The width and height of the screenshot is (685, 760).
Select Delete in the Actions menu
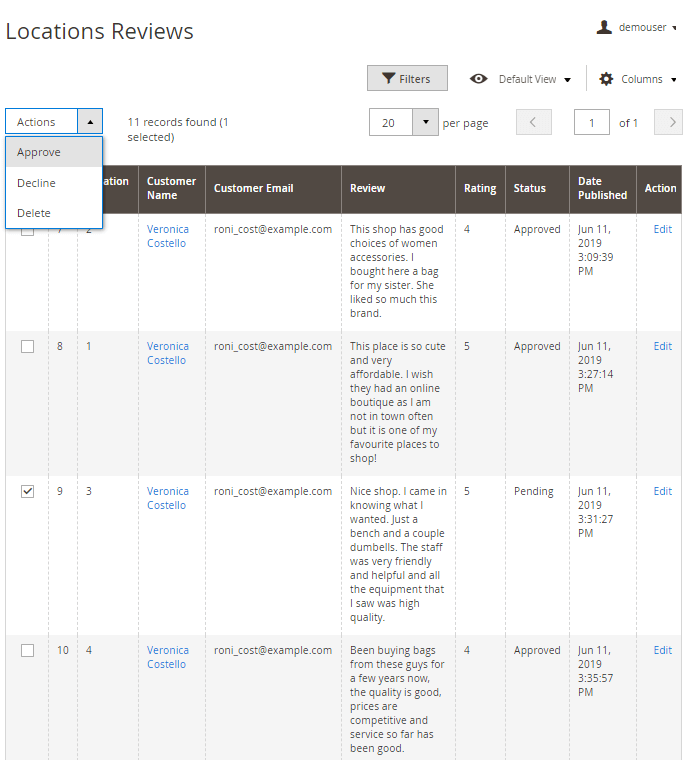[34, 213]
